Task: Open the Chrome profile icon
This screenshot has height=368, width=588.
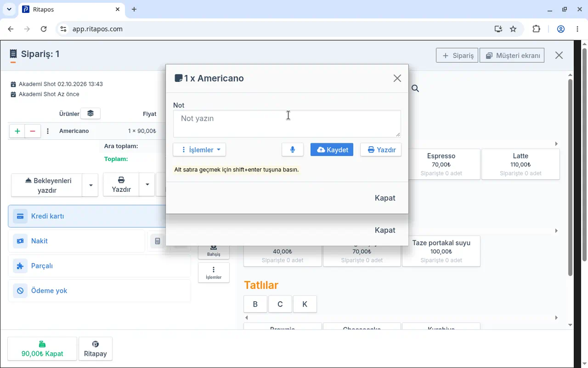Action: (561, 29)
